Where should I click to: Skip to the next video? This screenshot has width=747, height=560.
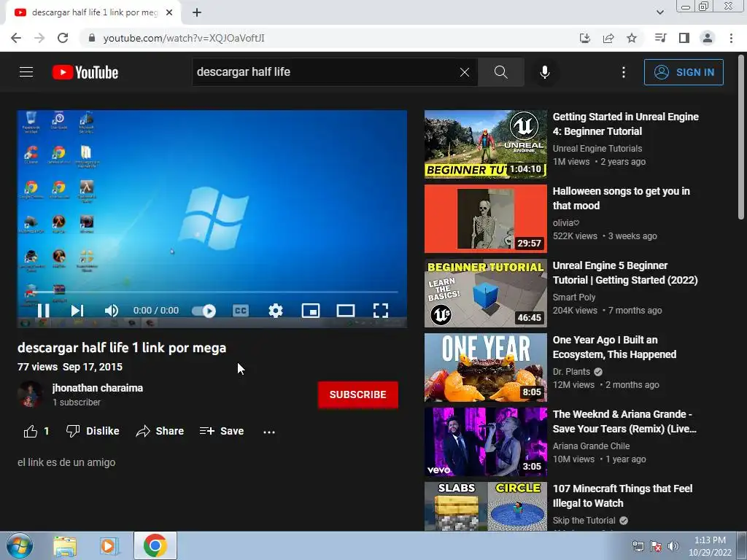tap(77, 311)
